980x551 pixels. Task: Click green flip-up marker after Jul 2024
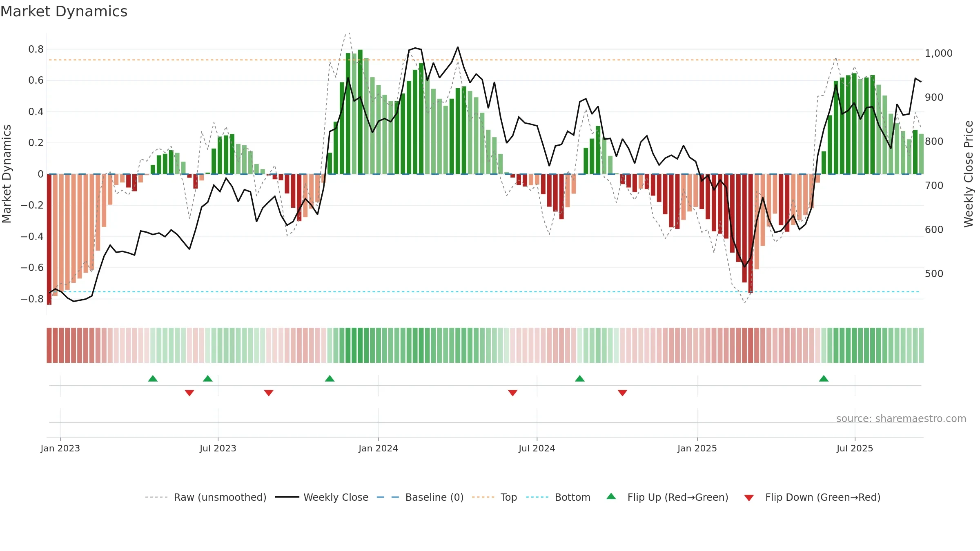click(580, 378)
